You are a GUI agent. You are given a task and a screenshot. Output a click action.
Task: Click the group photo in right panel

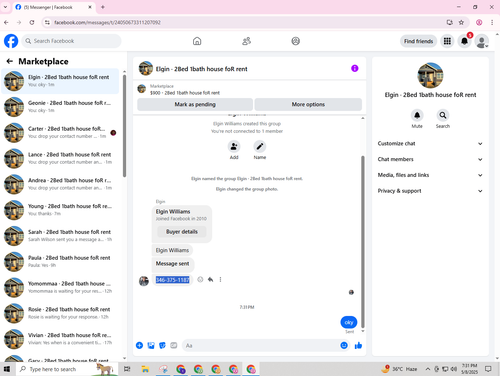click(x=430, y=75)
